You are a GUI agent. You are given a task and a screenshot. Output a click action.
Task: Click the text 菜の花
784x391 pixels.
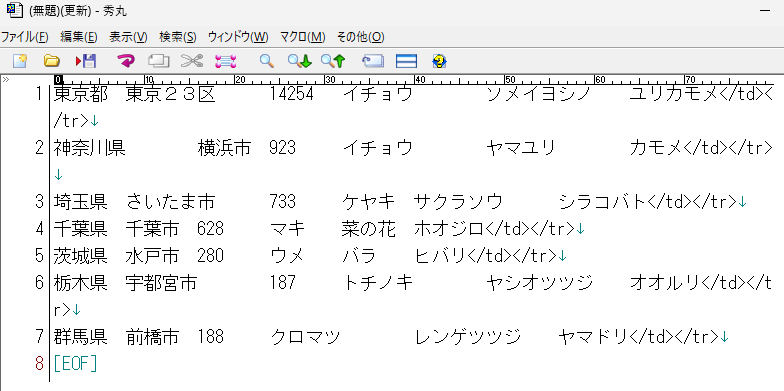(x=369, y=229)
